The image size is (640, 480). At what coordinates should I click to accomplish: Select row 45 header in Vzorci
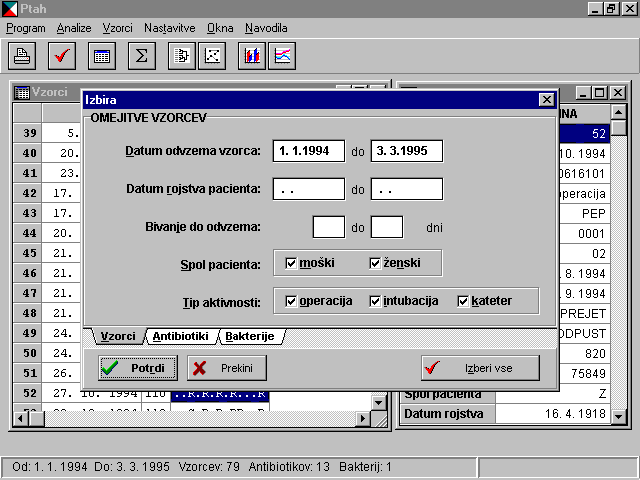pos(27,253)
